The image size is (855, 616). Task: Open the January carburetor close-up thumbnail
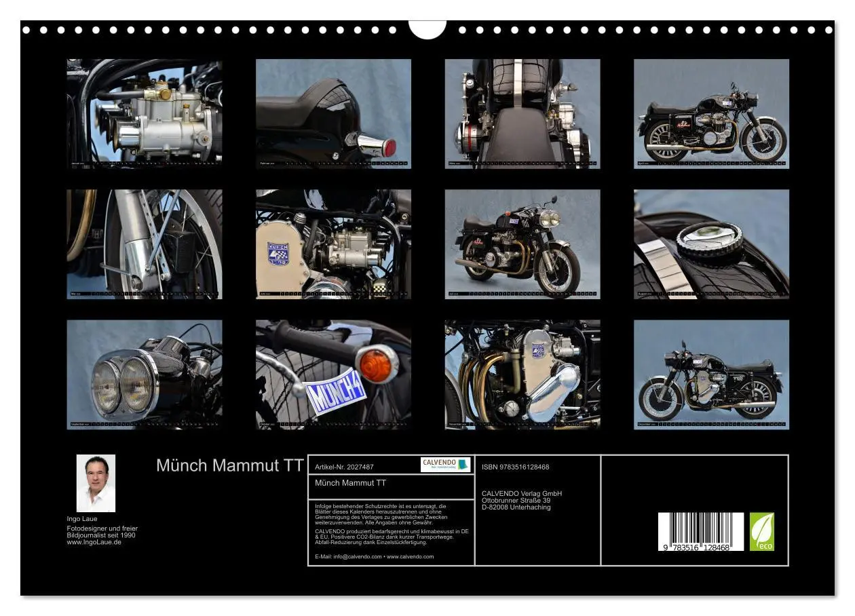(145, 113)
